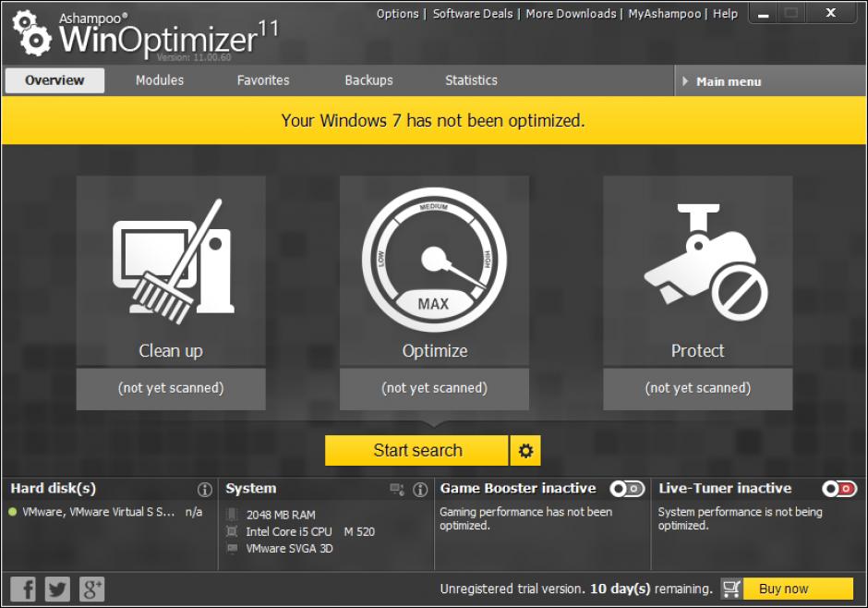
Task: Open MyAshampoo link
Action: point(664,14)
